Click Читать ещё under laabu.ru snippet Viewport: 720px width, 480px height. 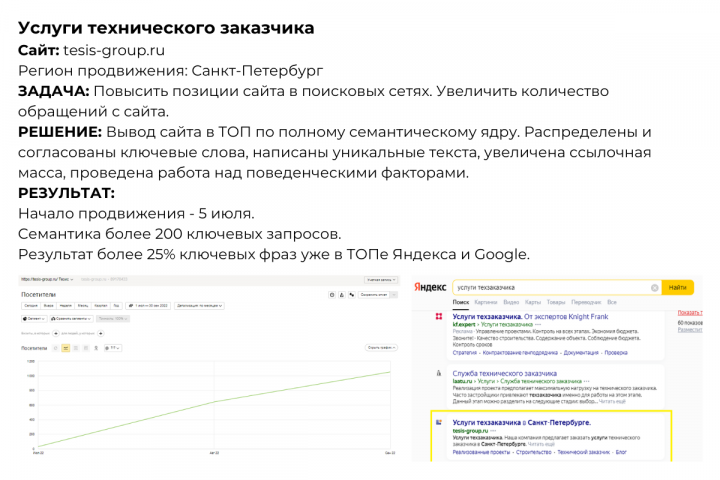612,401
